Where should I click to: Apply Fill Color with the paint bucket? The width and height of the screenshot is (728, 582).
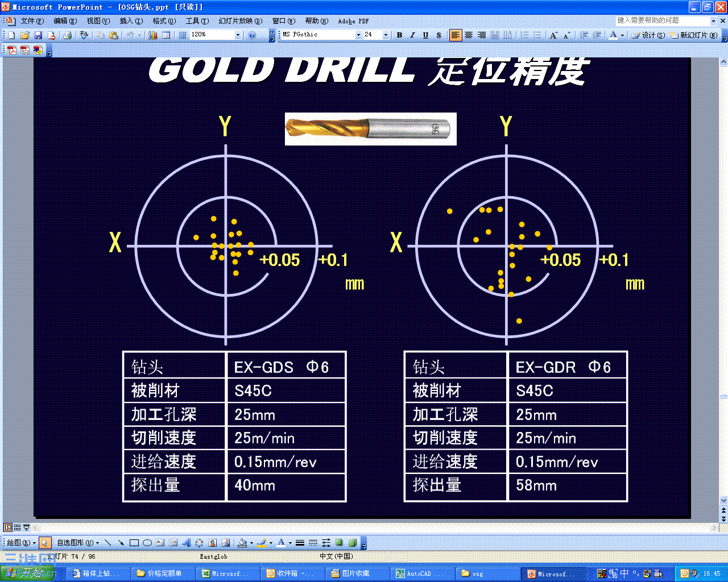click(242, 543)
